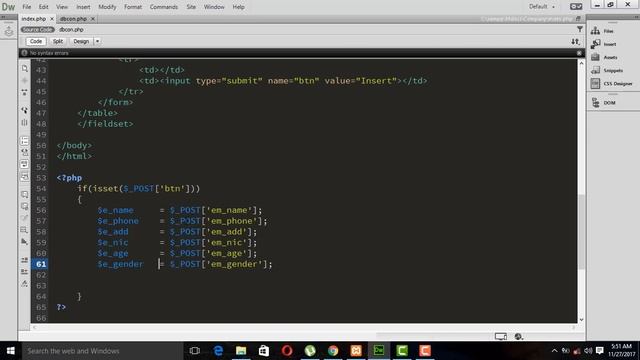Open the Modify menu
The height and width of the screenshot is (360, 640).
pos(107,7)
